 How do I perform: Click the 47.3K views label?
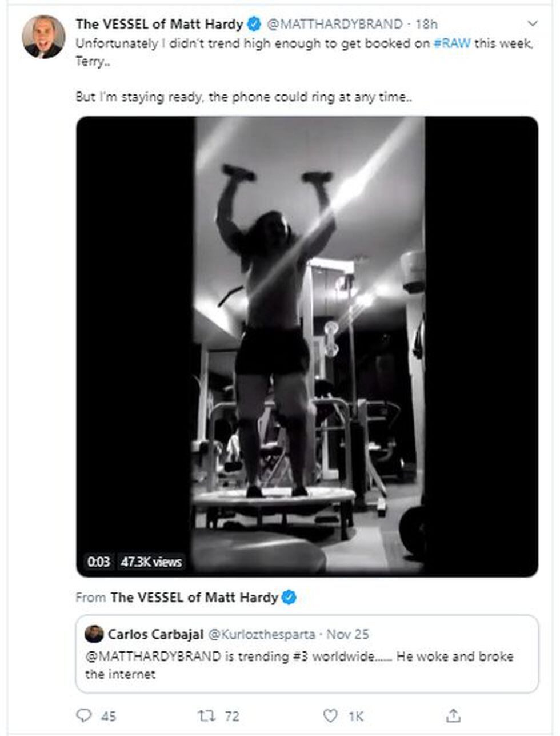tap(151, 562)
